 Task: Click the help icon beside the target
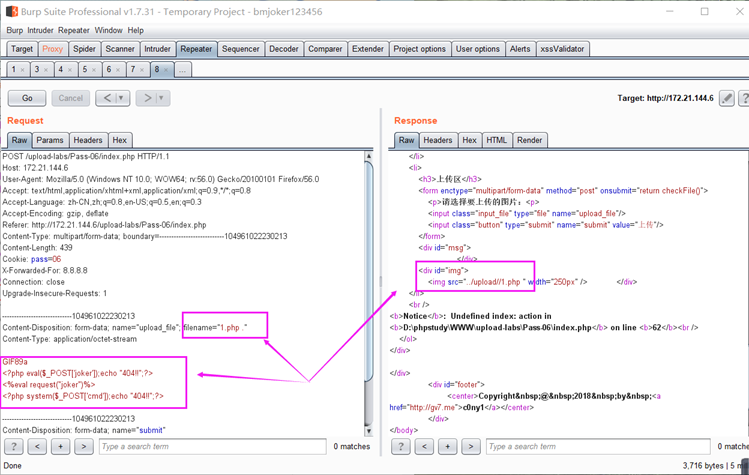(x=744, y=98)
